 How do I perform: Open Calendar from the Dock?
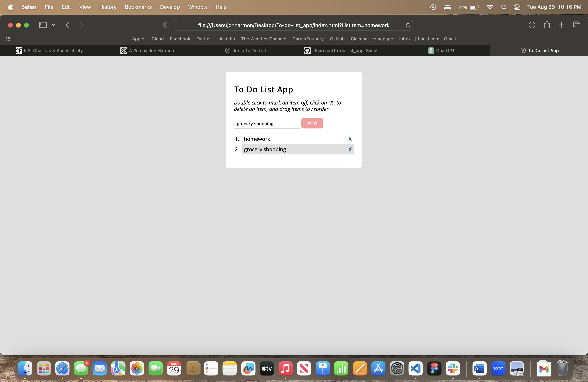(x=174, y=368)
